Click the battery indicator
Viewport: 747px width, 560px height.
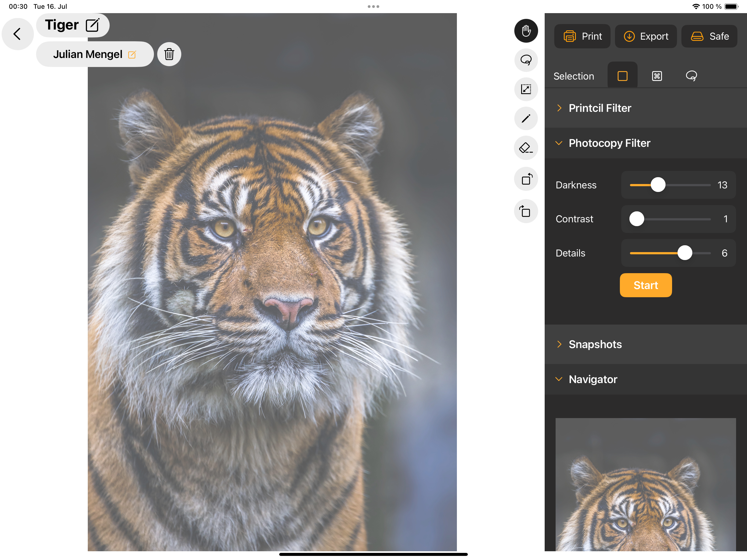point(731,6)
